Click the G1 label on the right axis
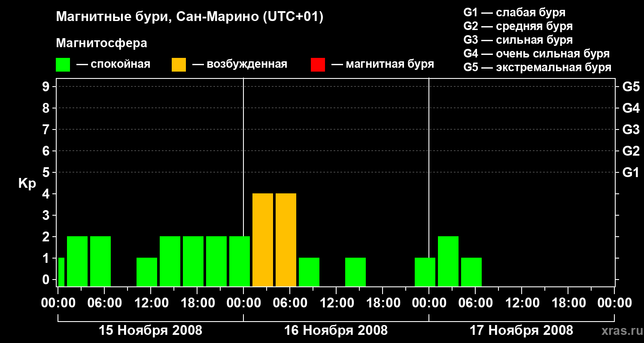This screenshot has height=343, width=644. [631, 172]
